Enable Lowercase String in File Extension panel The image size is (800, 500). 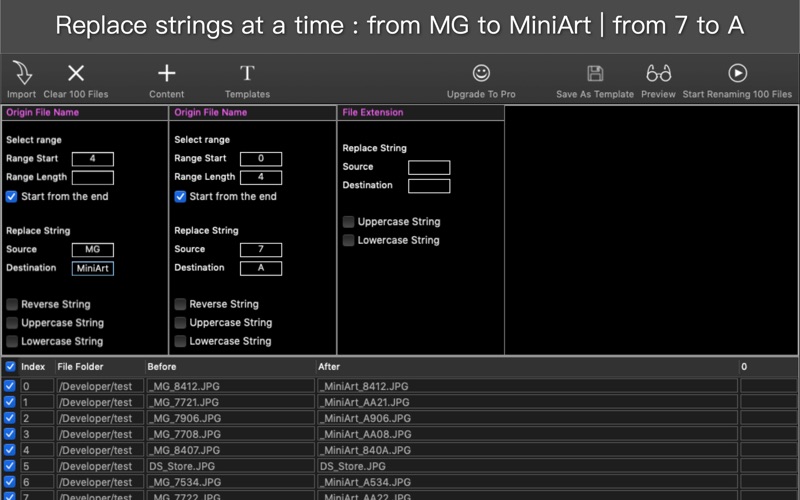348,240
